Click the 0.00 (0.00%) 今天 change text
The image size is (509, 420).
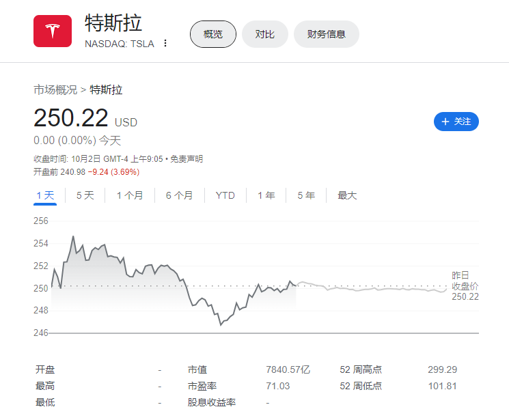(x=77, y=141)
